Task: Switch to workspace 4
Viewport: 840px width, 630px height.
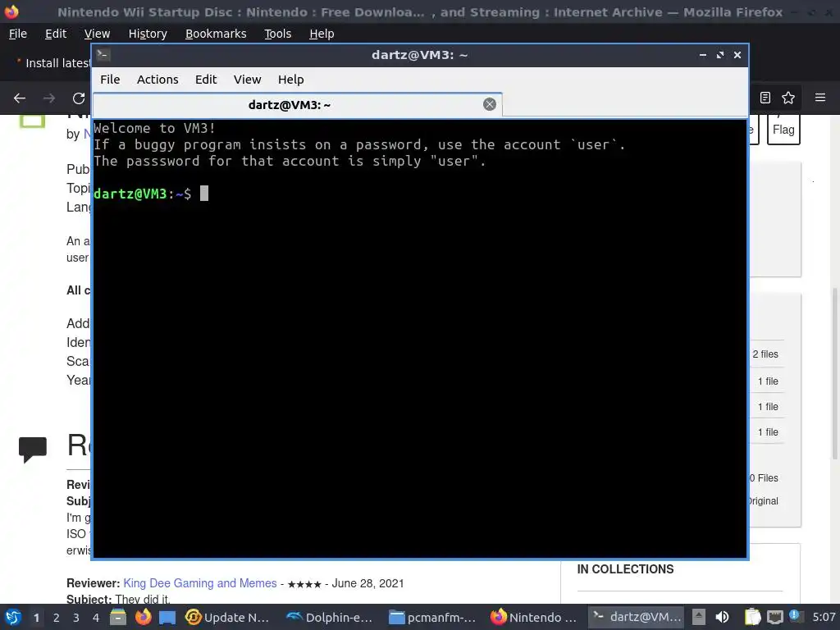Action: (96, 617)
